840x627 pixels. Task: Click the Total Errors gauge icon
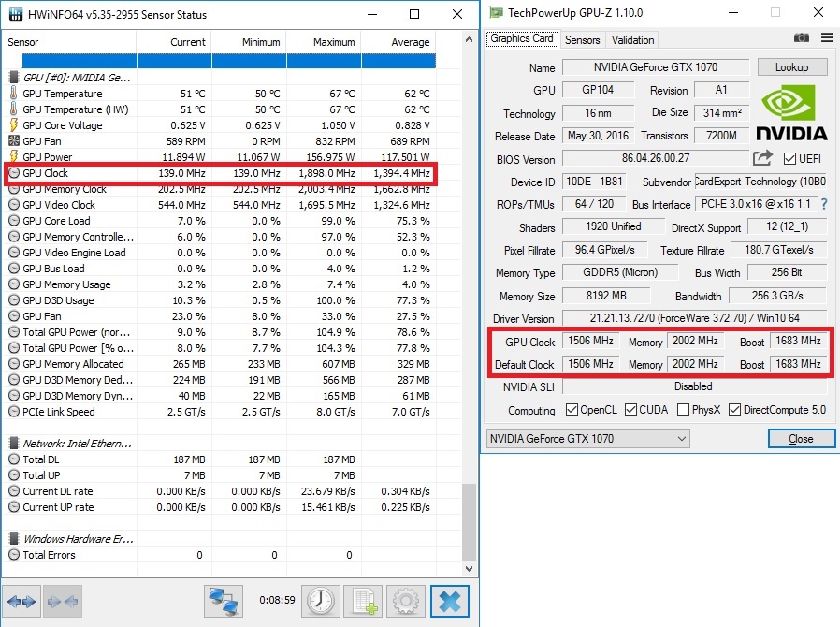point(14,555)
